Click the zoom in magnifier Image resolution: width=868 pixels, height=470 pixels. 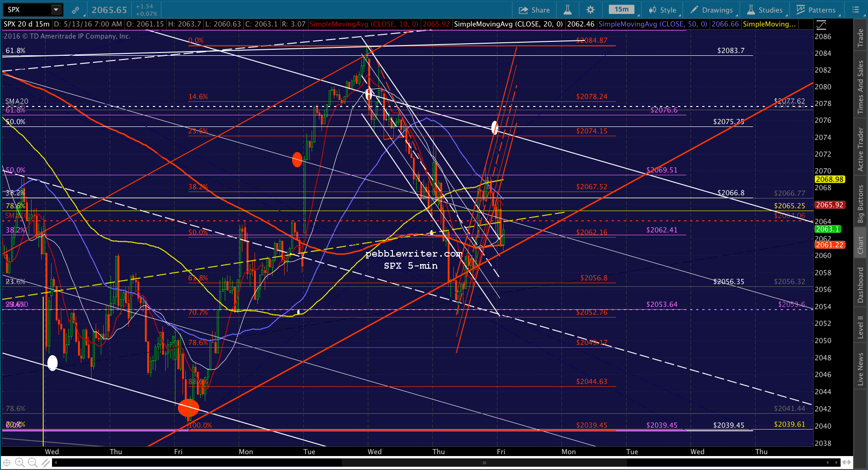[x=20, y=462]
